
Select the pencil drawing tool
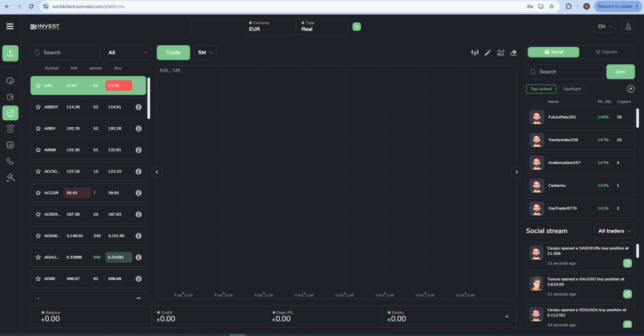click(x=488, y=53)
